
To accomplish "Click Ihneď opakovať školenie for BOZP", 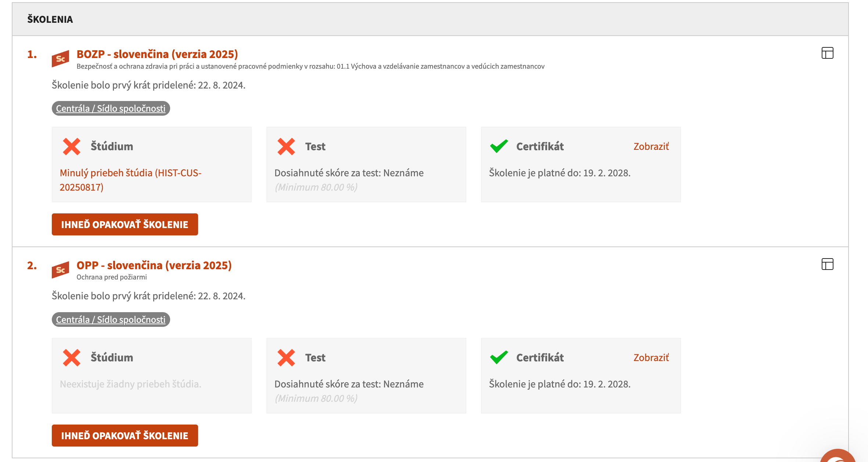I will tap(125, 224).
